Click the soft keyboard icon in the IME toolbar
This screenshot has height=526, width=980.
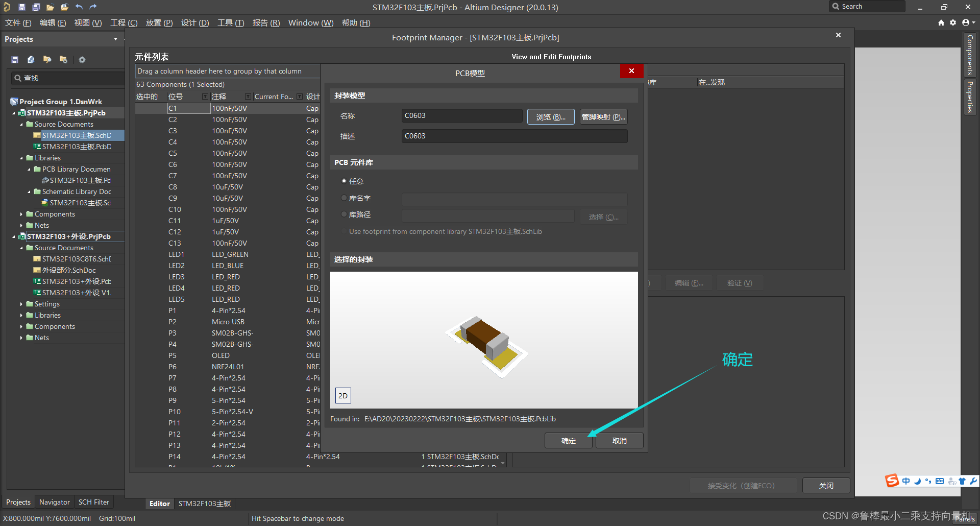[940, 481]
